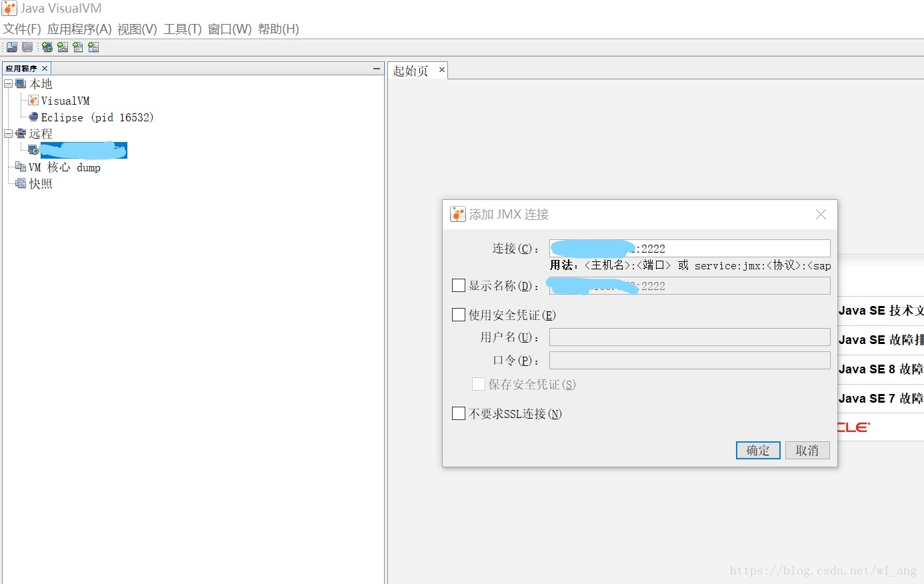924x584 pixels.
Task: Select the VisualVM tree entry
Action: coord(65,101)
